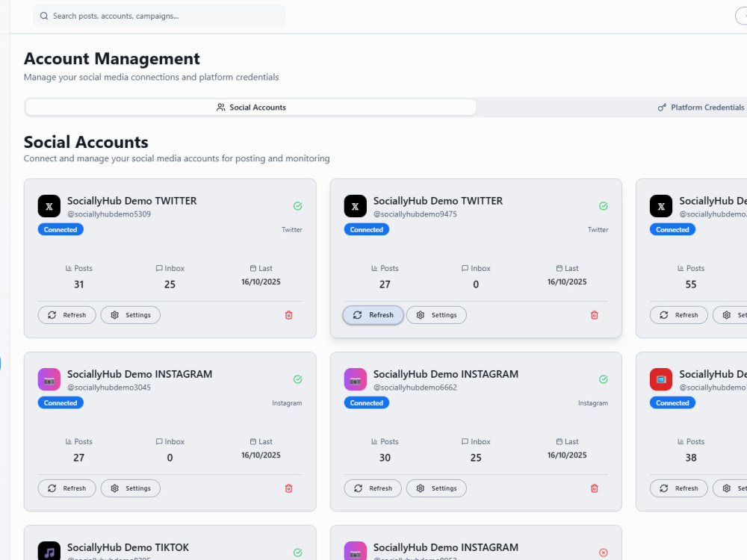Viewport: 747px width, 560px height.
Task: Click the Posts value 55
Action: [x=691, y=284]
